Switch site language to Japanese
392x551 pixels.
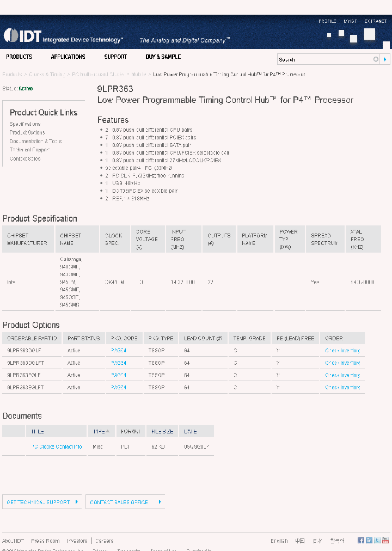coord(317,541)
